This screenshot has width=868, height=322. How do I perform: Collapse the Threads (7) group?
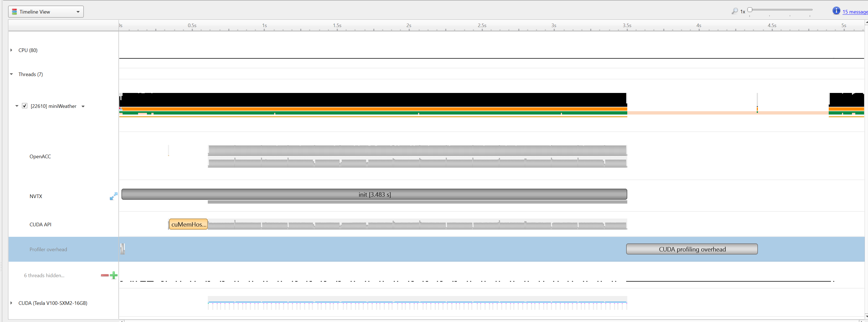tap(11, 74)
